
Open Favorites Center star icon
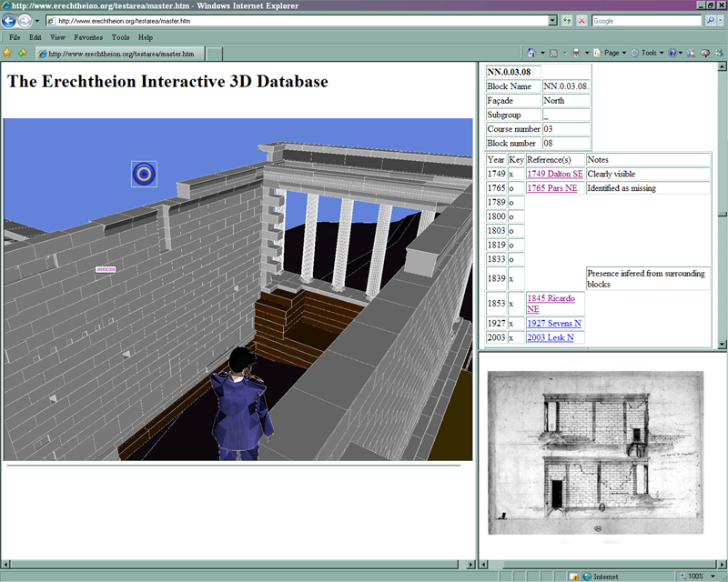[x=7, y=54]
